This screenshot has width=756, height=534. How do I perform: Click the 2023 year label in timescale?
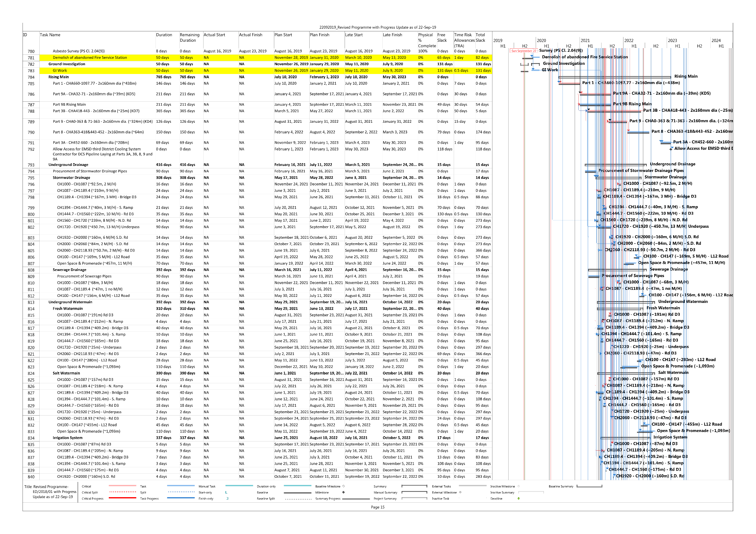point(673,41)
